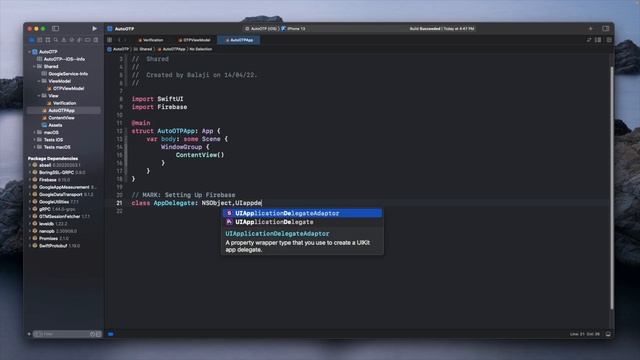Collapse the View folder
This screenshot has height=360, width=640.
click(39, 96)
